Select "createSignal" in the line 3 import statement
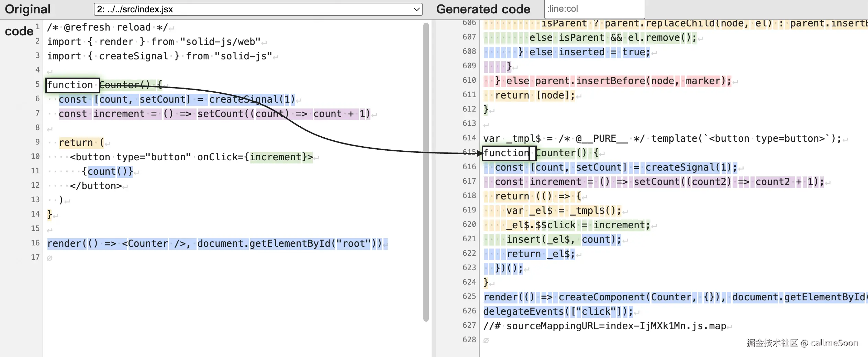Screen dimensions: 868x357 pyautogui.click(x=134, y=56)
